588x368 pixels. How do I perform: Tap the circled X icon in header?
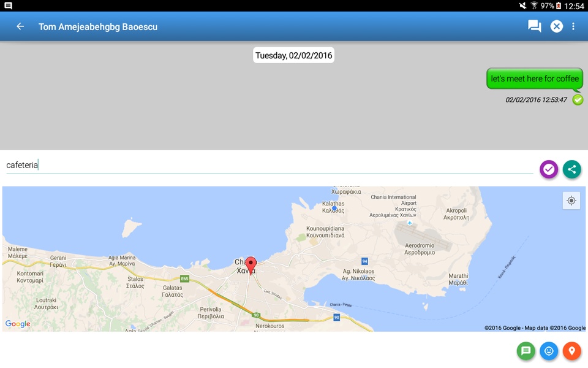click(x=557, y=26)
